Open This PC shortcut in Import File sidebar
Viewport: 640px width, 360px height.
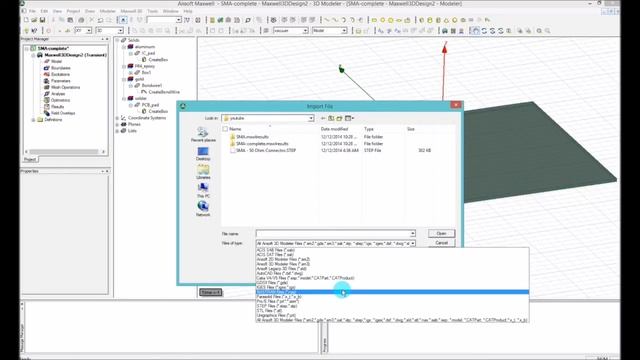pos(203,190)
